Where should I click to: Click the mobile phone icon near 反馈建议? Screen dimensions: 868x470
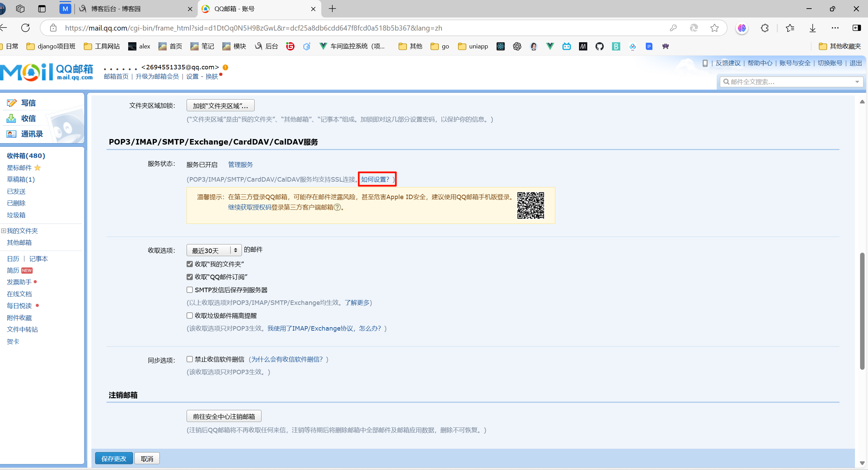[x=705, y=63]
